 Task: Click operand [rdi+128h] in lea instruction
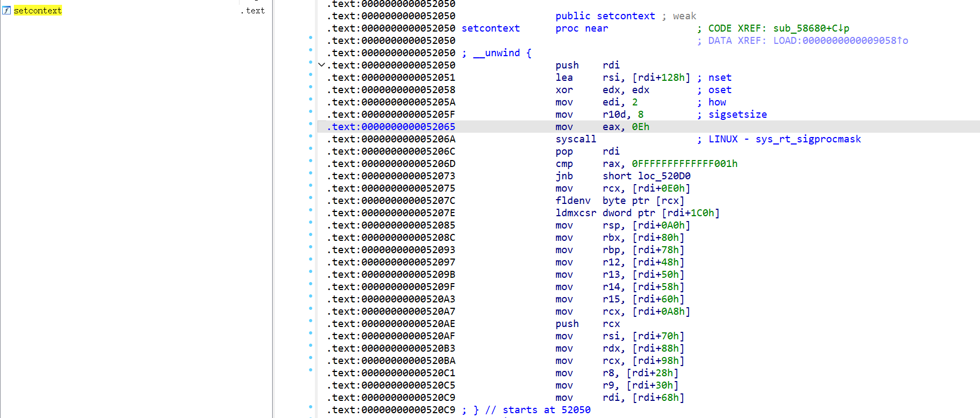661,78
